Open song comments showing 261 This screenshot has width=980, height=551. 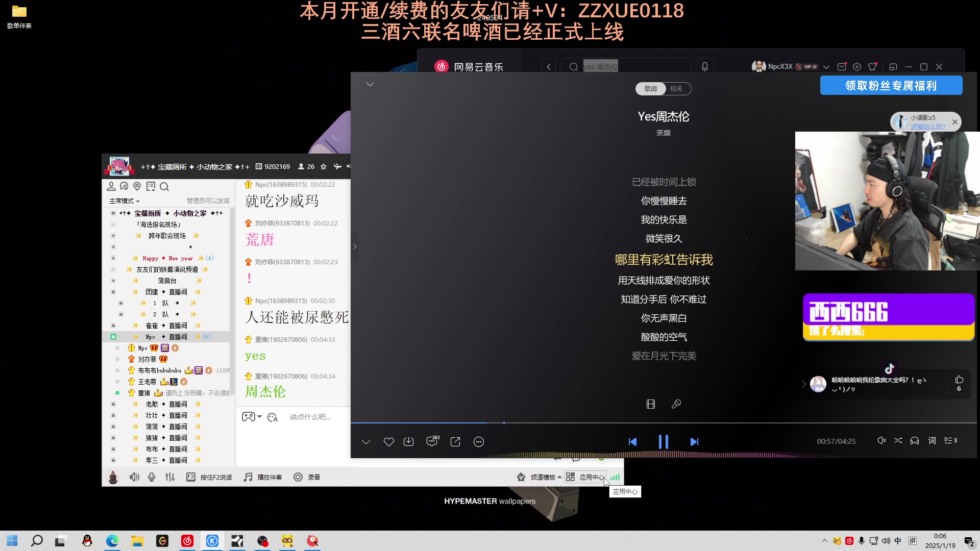coord(432,441)
